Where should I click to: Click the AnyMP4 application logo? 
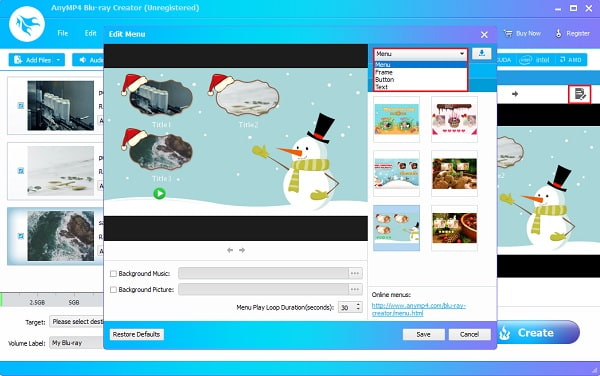click(x=27, y=24)
